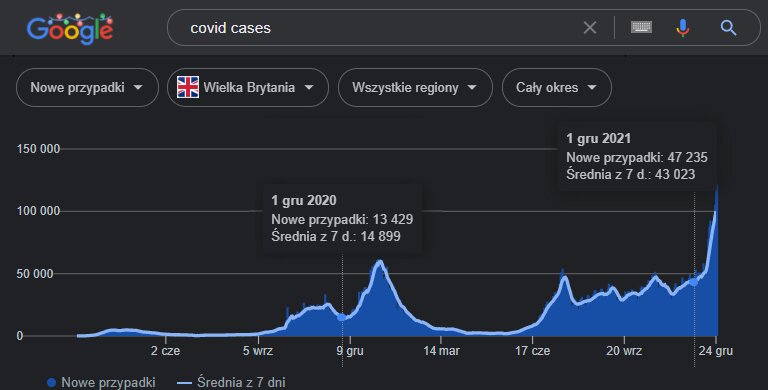Open the on-screen keyboard icon
Viewport: 768px width, 390px height.
pos(641,27)
